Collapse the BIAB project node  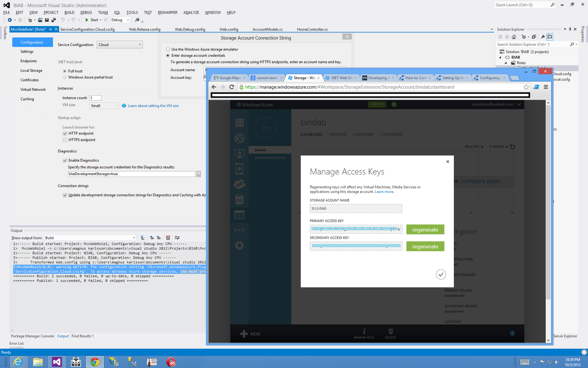tap(500, 57)
